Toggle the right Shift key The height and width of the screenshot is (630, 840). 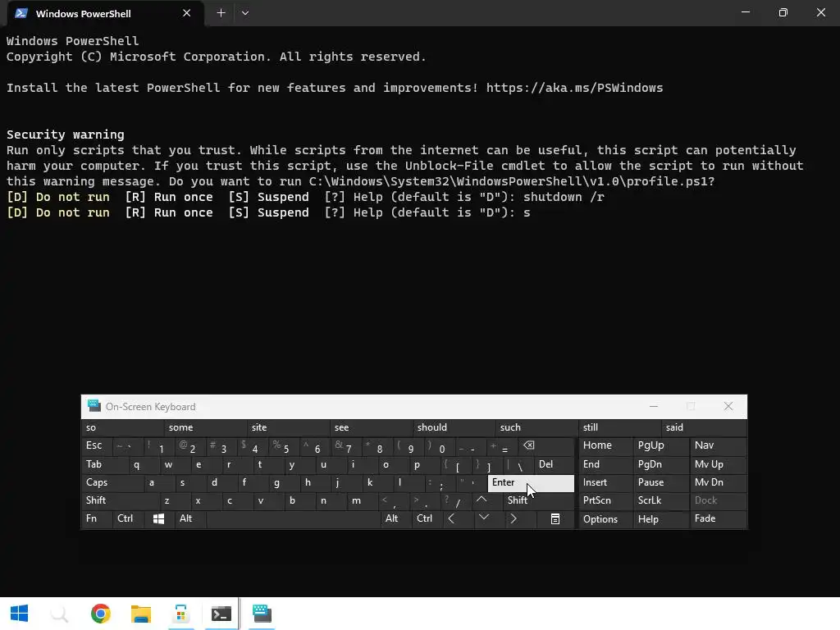click(x=538, y=500)
